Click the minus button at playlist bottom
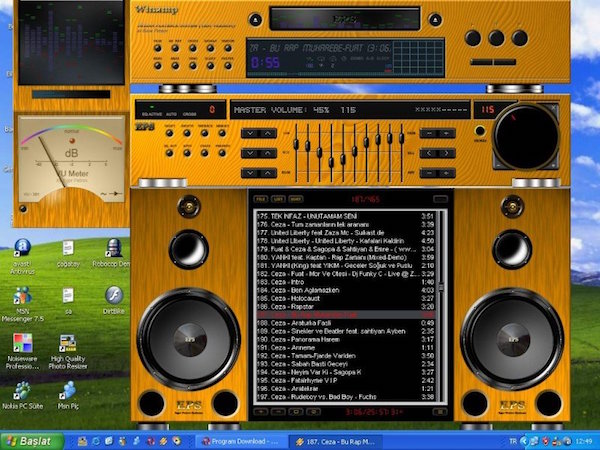This screenshot has height=450, width=600. point(278,412)
